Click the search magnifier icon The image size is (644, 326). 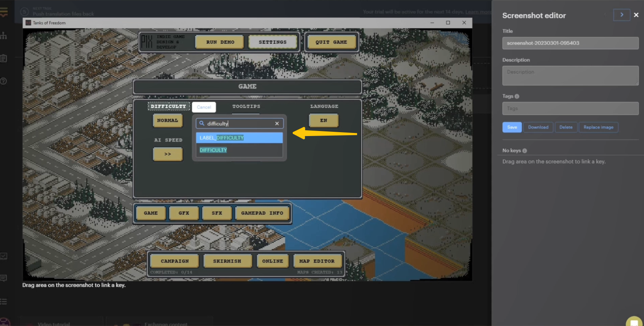pos(202,123)
